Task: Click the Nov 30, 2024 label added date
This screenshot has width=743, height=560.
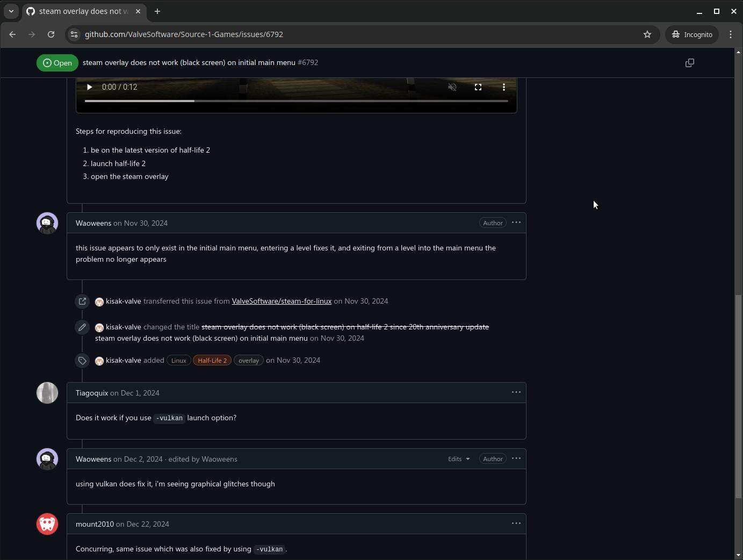Action: (298, 360)
